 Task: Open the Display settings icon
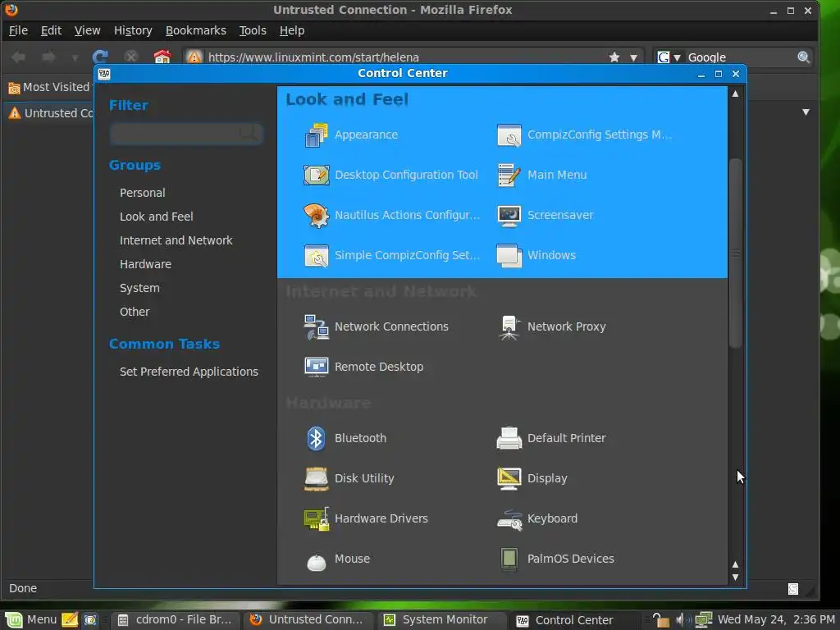[x=509, y=478]
